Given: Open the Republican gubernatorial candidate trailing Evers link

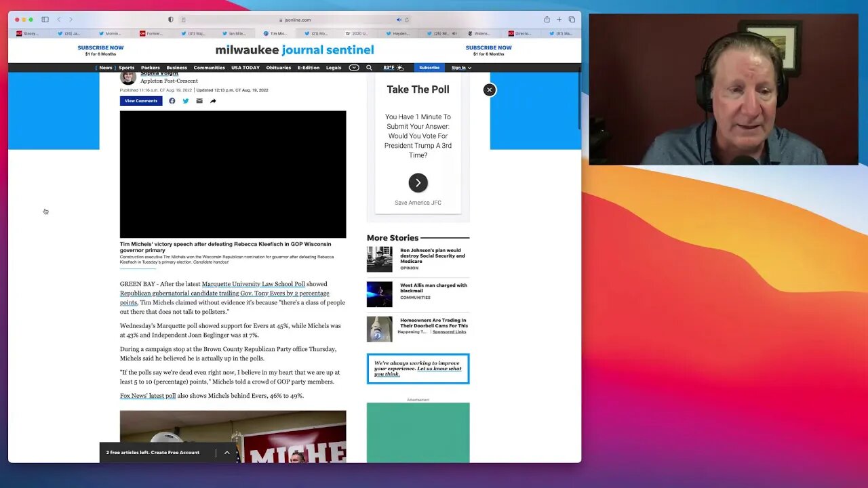Looking at the screenshot, I should (224, 298).
